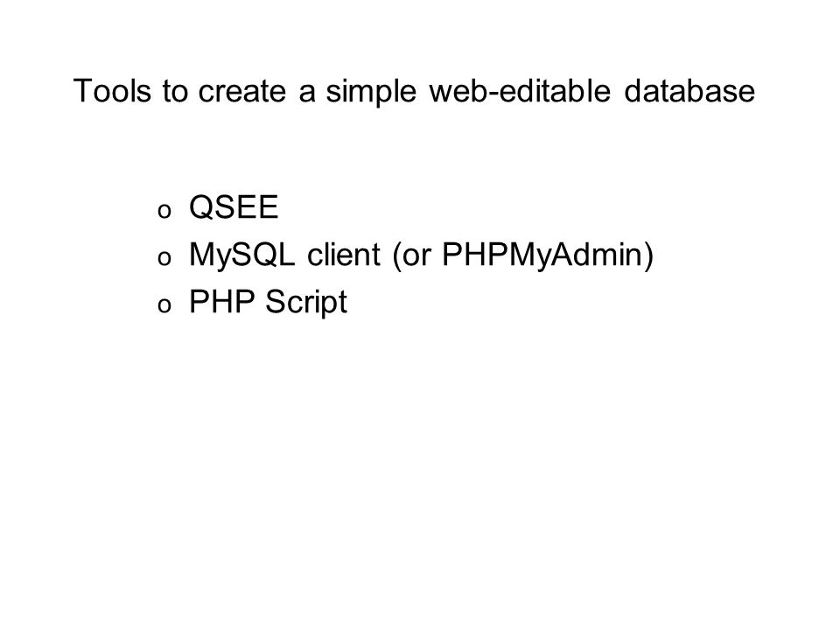Click the word 'to' in the title

[x=175, y=92]
